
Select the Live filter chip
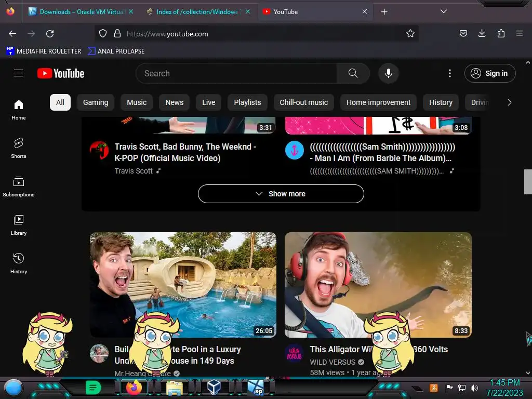point(209,102)
